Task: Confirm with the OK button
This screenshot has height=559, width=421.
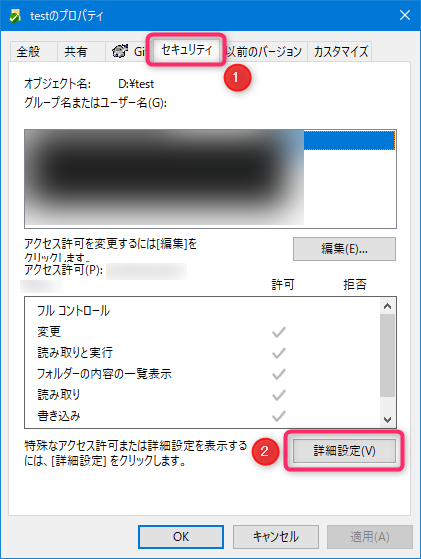Action: 181,537
